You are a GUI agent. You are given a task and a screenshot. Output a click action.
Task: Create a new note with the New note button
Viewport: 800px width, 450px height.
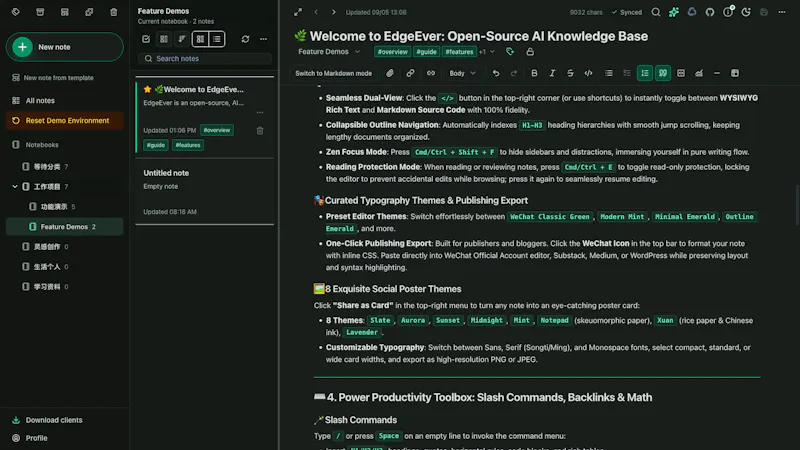(65, 47)
